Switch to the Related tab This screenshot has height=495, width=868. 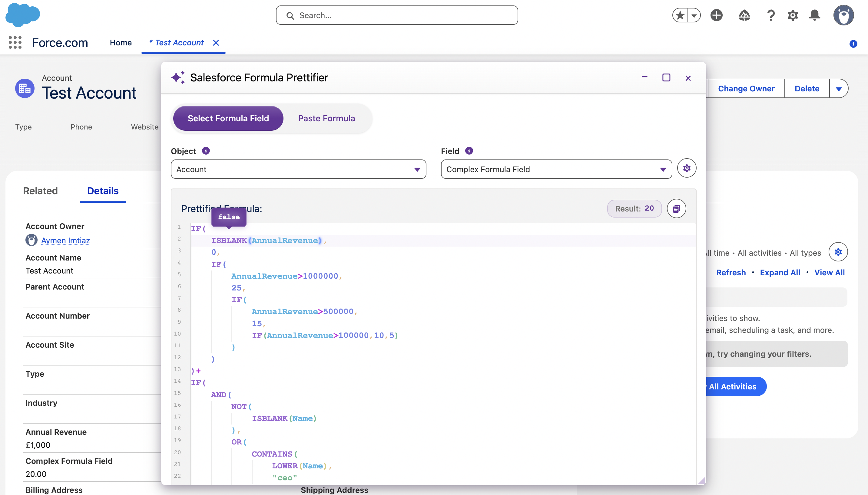tap(40, 191)
